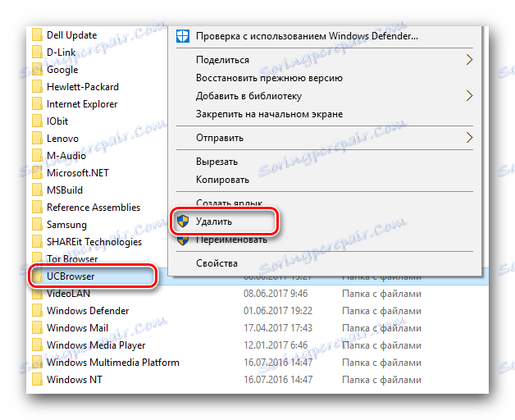The height and width of the screenshot is (420, 515).
Task: Click the VideoLAN date 08.06.2017 9:46
Action: pyautogui.click(x=276, y=294)
